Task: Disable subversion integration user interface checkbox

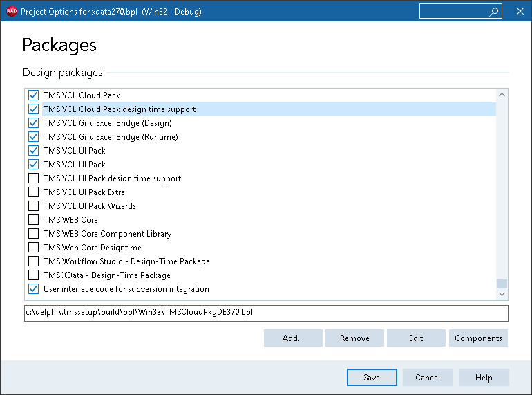Action: coord(33,289)
